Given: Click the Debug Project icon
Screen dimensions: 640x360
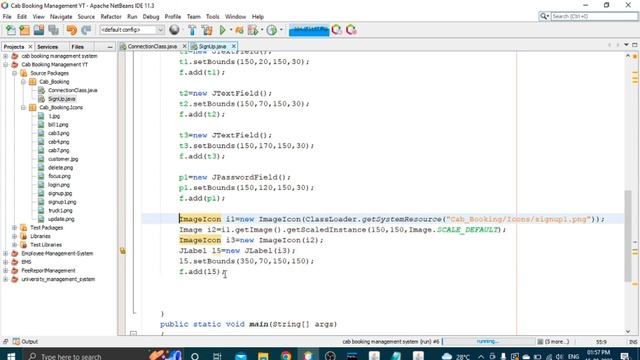Looking at the screenshot, I should [x=239, y=30].
